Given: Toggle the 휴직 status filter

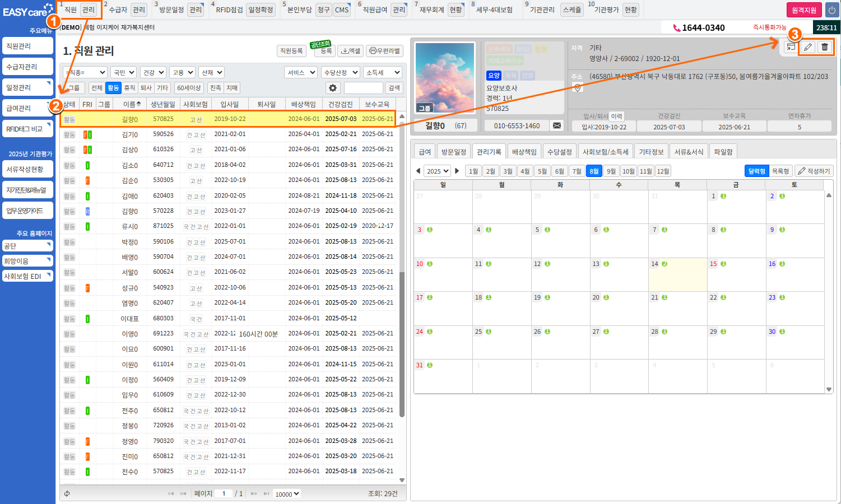Looking at the screenshot, I should 129,88.
